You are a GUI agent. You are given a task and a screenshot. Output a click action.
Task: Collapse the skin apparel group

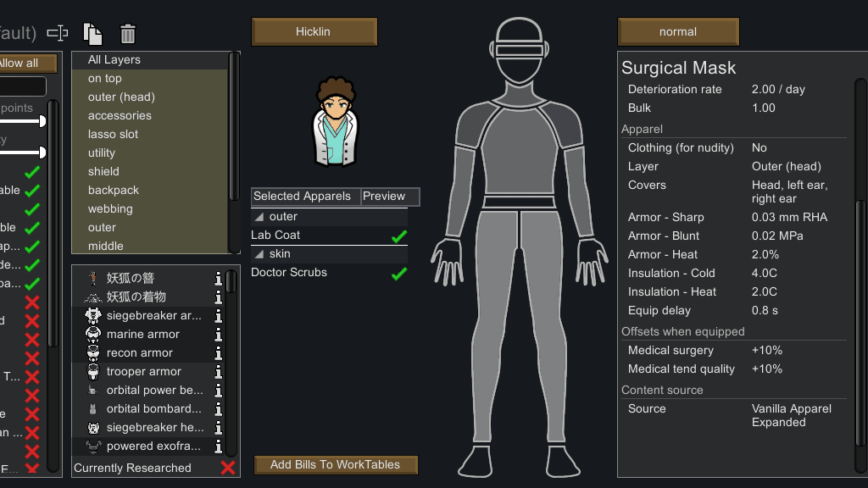pyautogui.click(x=259, y=254)
